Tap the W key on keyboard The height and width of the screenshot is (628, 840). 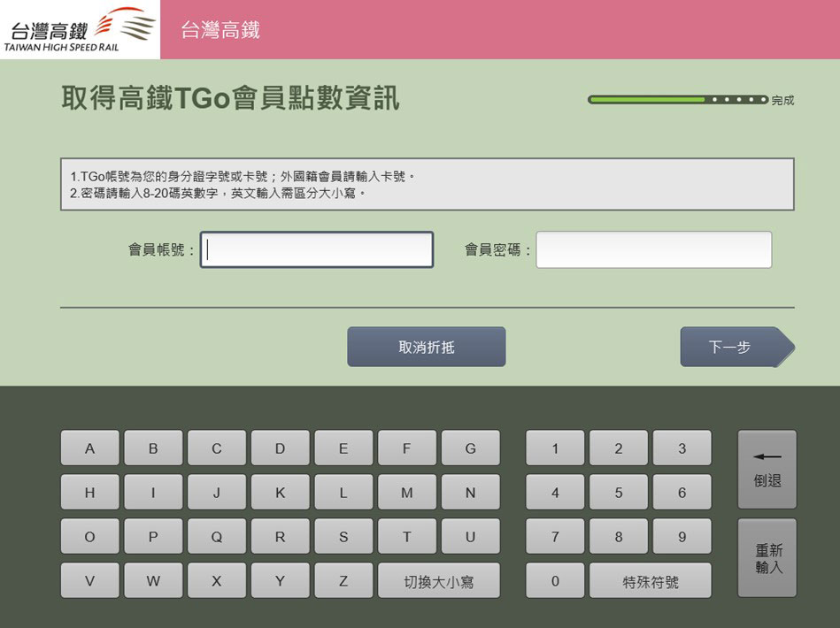(153, 580)
